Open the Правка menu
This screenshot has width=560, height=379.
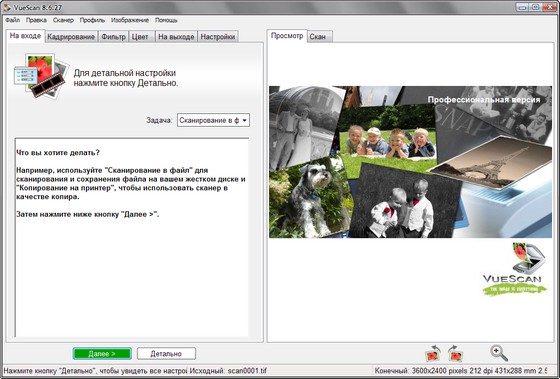click(36, 20)
